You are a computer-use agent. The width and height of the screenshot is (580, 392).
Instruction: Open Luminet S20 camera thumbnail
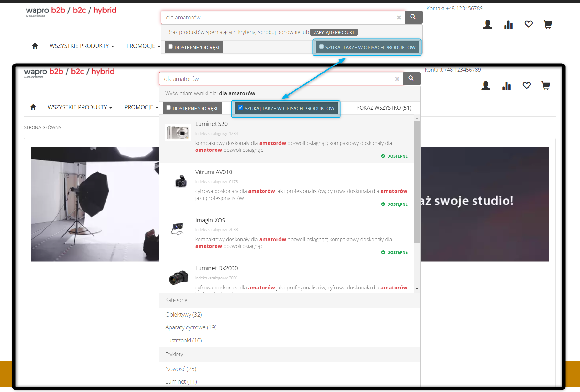[x=178, y=132]
